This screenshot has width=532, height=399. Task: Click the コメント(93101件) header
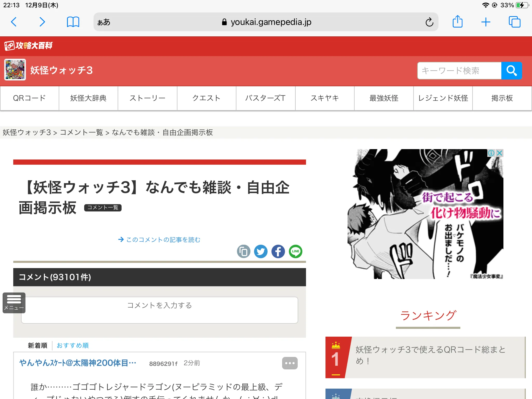tap(159, 277)
